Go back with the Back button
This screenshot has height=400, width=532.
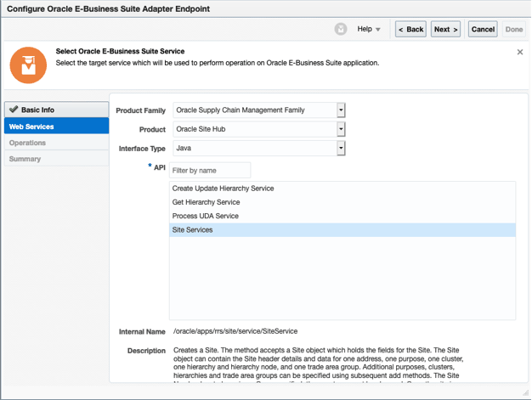[x=410, y=29]
